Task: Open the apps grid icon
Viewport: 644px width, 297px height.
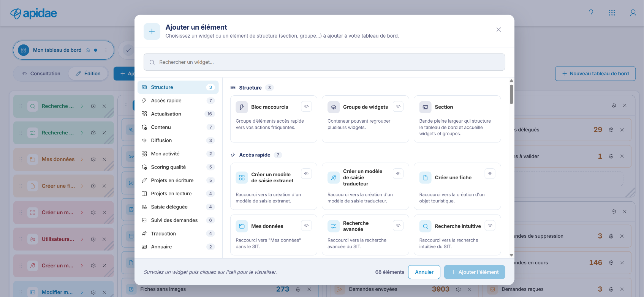Action: 612,13
